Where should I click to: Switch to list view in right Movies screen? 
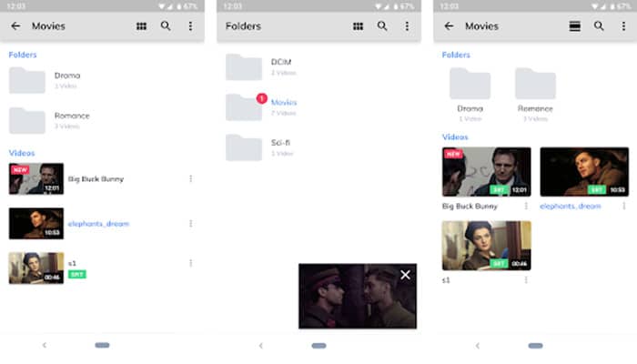[x=575, y=26]
